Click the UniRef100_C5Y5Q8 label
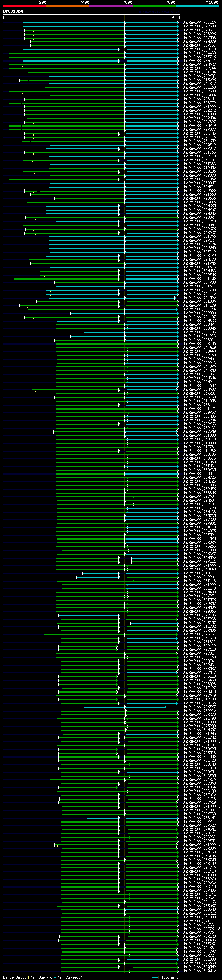222x980 pixels. 199,38
